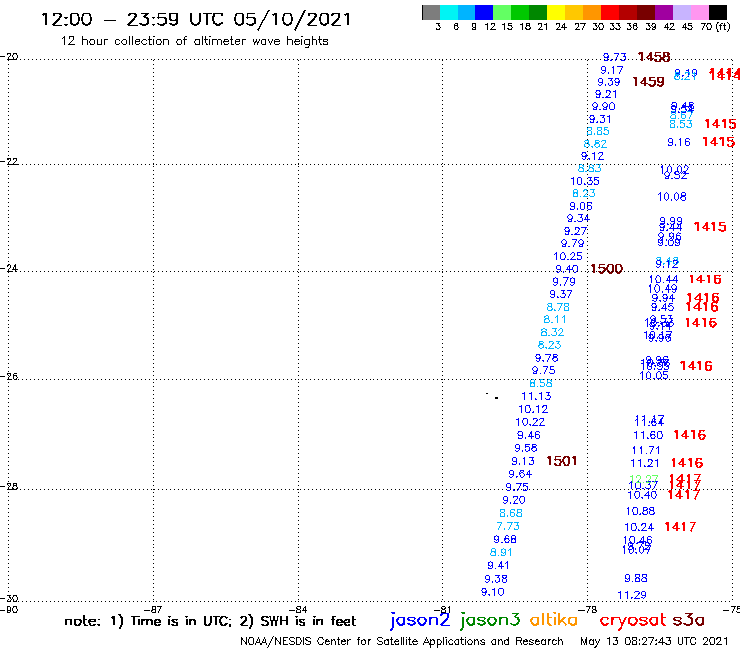740x650 pixels.
Task: Click the 12:00 – 23:59 UTC title
Action: coord(196,19)
